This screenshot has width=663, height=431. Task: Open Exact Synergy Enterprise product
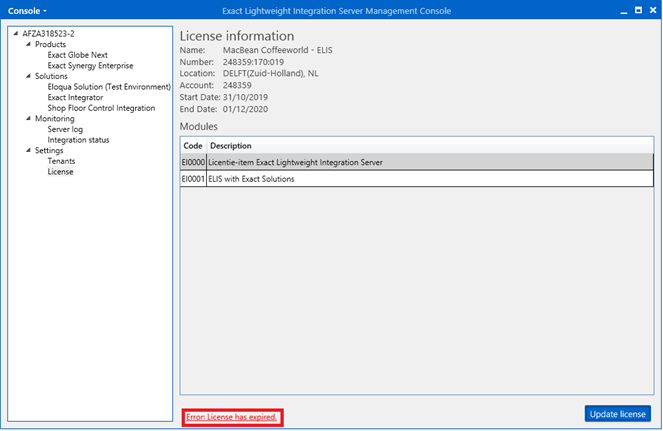pyautogui.click(x=90, y=66)
